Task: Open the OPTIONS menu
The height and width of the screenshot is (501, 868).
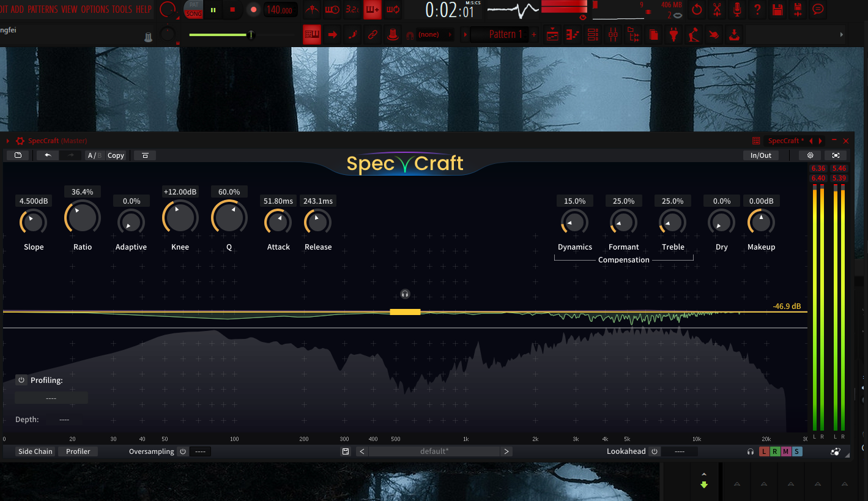Action: (95, 9)
